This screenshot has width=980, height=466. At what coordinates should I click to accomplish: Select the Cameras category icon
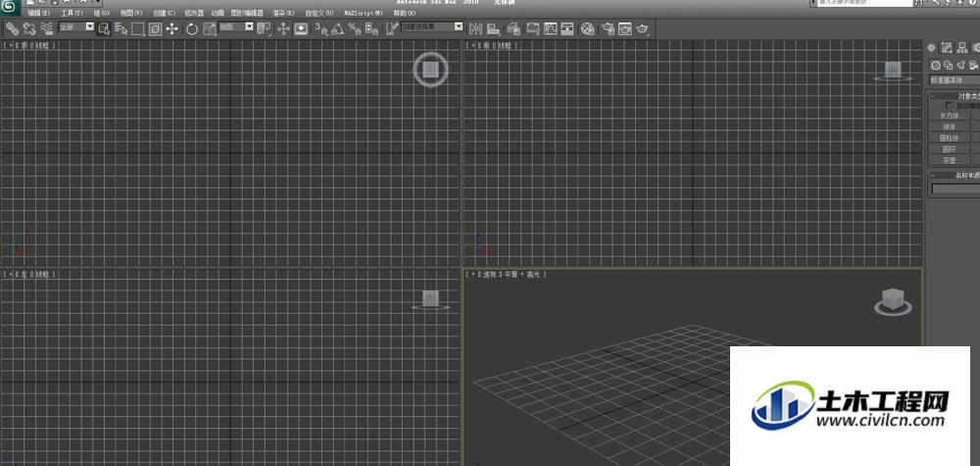click(973, 65)
